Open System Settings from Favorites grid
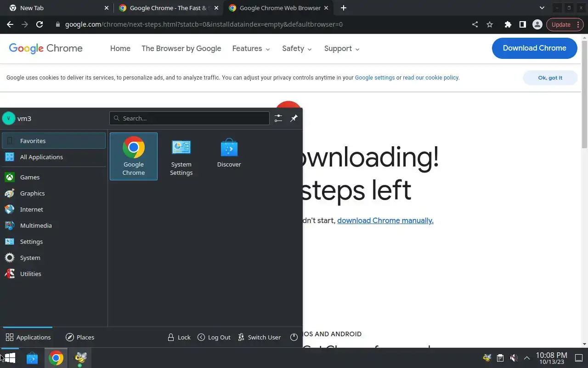 (x=181, y=156)
